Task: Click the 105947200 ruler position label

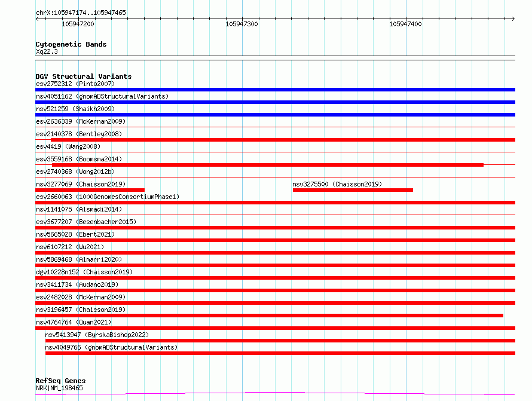Action: (78, 24)
